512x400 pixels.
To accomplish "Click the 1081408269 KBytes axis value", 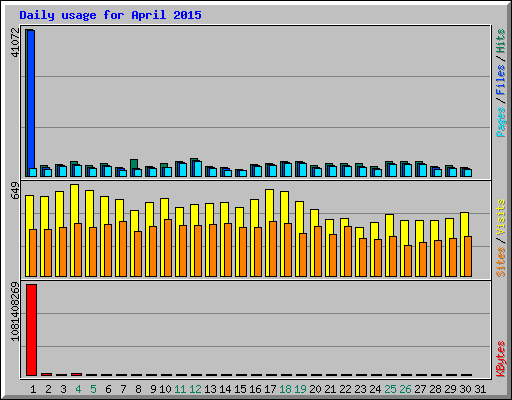I will 15,312.
